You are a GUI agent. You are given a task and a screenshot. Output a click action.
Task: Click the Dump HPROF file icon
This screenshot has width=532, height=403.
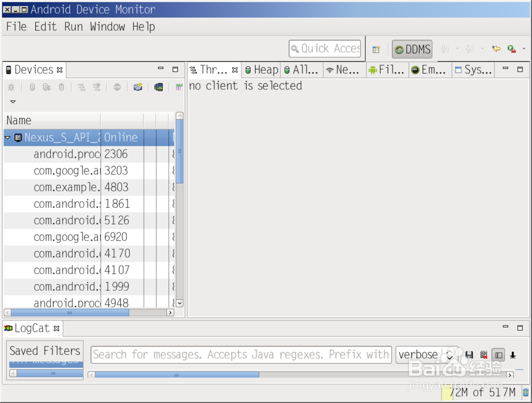[x=47, y=87]
